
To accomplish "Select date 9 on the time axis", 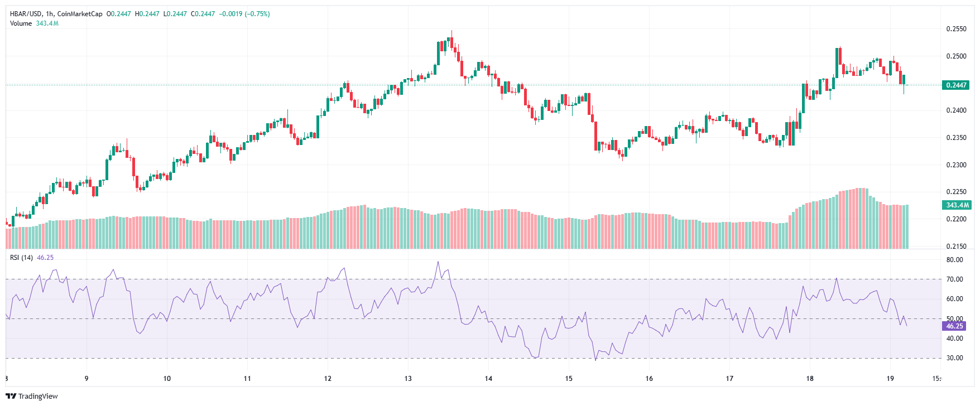I will [87, 378].
